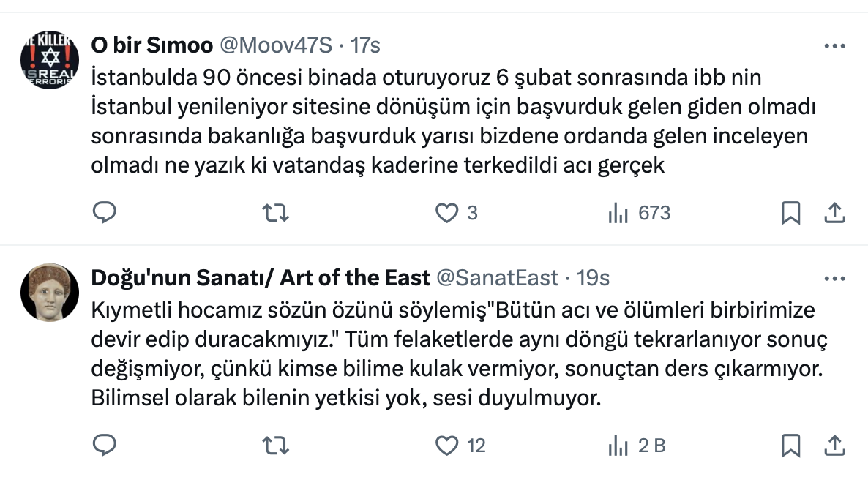Open more options for the SanatEast tweet
This screenshot has width=868, height=477.
[835, 278]
